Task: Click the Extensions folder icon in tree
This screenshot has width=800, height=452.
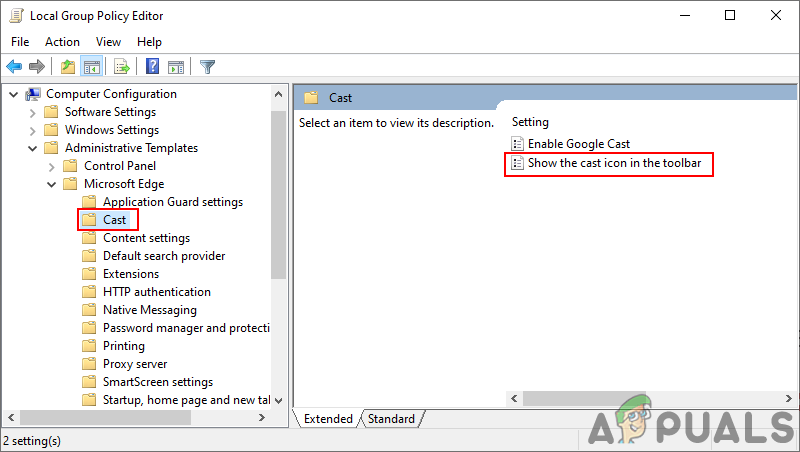Action: pyautogui.click(x=89, y=274)
